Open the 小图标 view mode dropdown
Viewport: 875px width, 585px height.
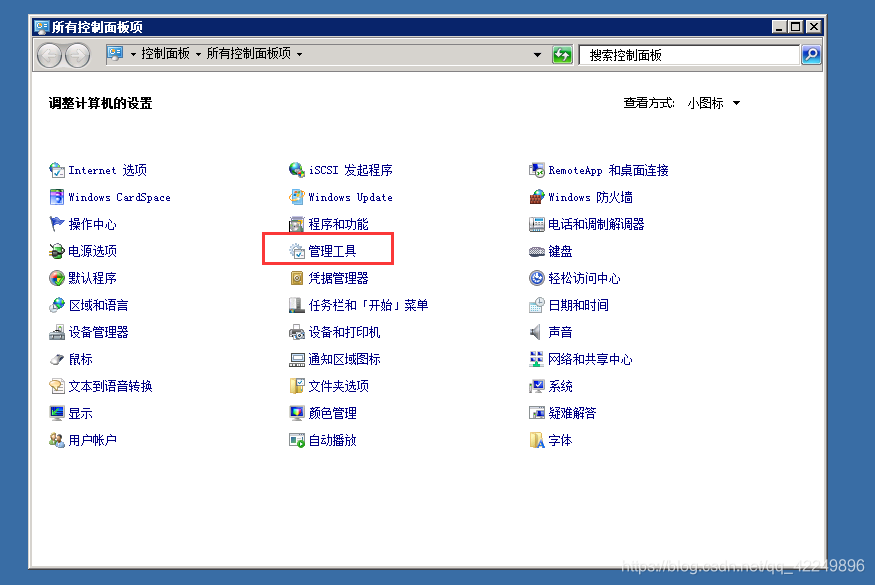pyautogui.click(x=713, y=103)
